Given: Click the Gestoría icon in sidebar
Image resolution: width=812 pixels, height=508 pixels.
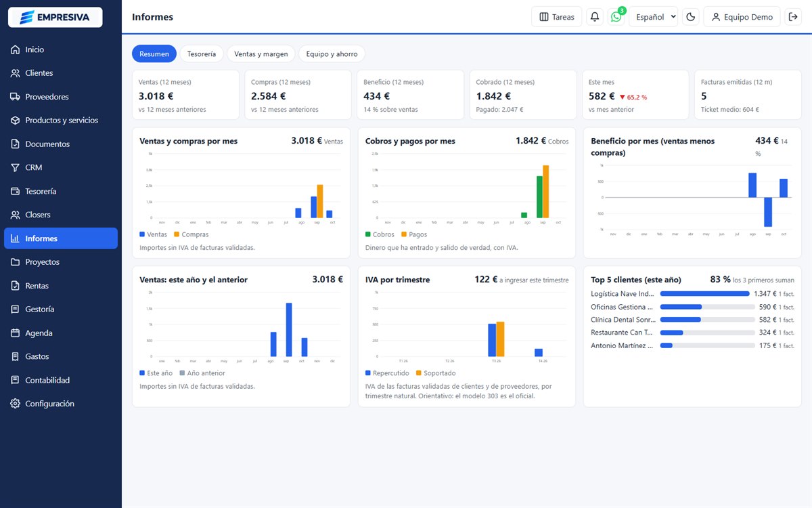Looking at the screenshot, I should point(15,309).
